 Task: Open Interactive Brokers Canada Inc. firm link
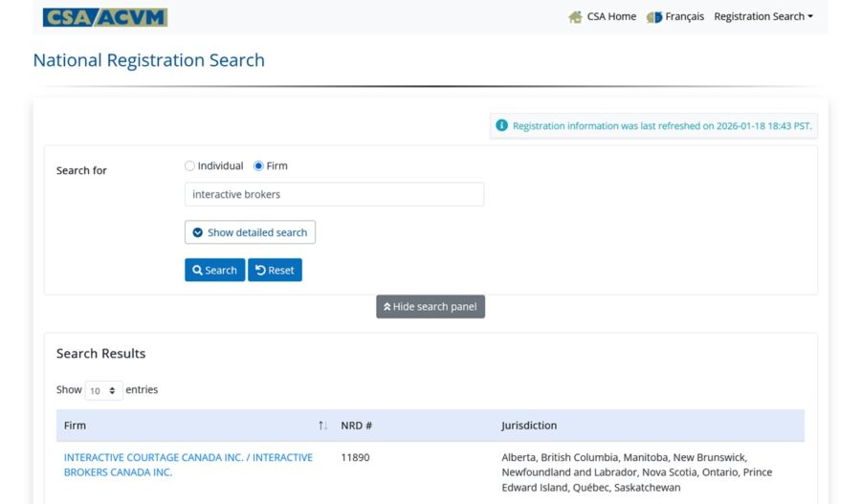pyautogui.click(x=188, y=465)
